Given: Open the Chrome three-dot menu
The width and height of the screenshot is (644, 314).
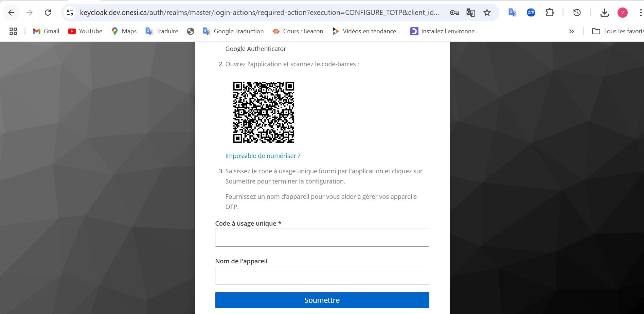Looking at the screenshot, I should [640, 13].
